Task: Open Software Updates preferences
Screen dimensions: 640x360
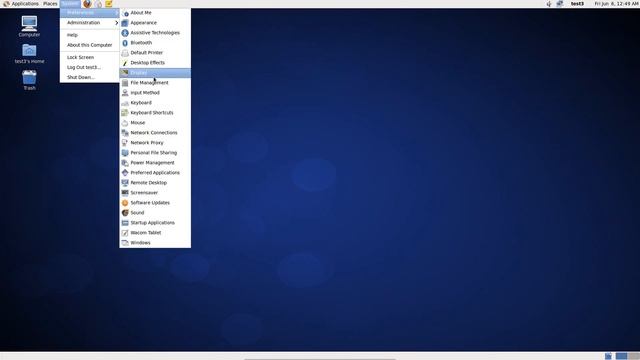Action: pyautogui.click(x=155, y=203)
